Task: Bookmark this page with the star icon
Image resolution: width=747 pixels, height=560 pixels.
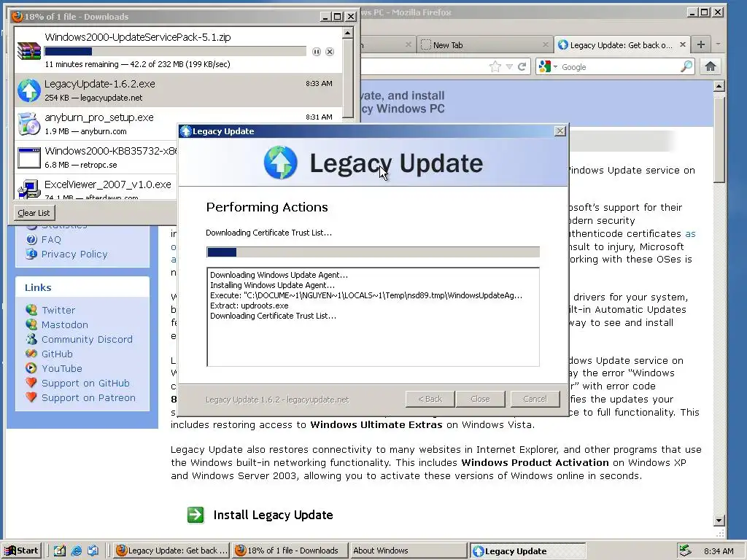Action: 495,66
